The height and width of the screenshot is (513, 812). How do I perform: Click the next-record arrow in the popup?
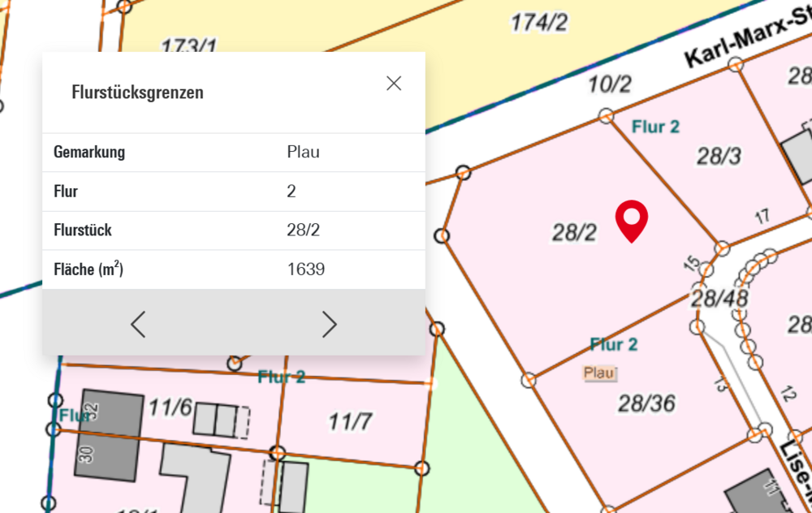pos(330,323)
